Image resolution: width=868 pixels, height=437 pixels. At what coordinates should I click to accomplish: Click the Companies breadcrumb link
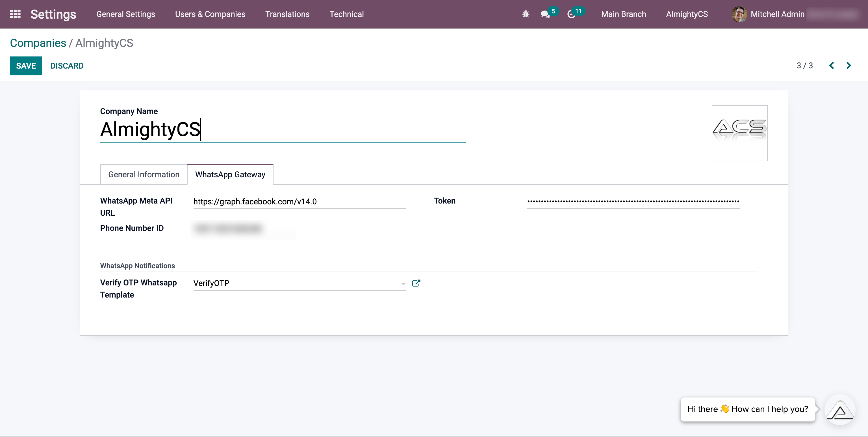pos(38,43)
